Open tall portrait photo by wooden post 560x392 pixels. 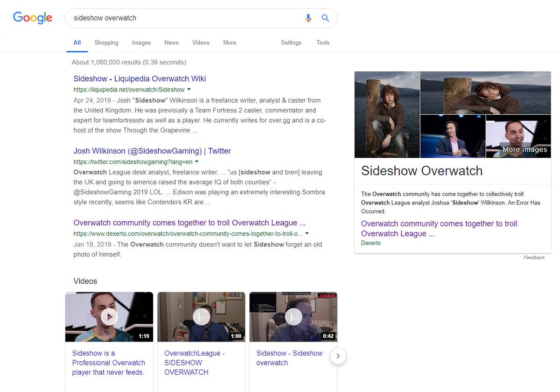pyautogui.click(x=387, y=114)
